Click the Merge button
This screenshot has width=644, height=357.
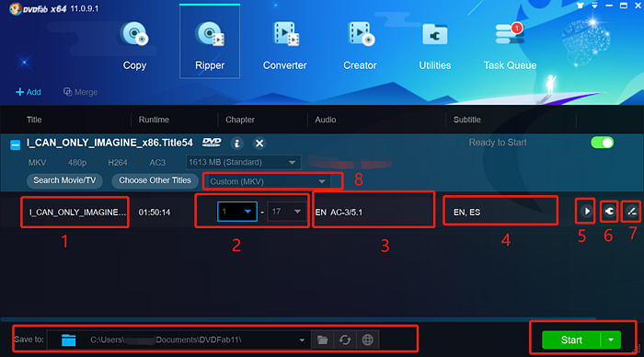pos(81,92)
